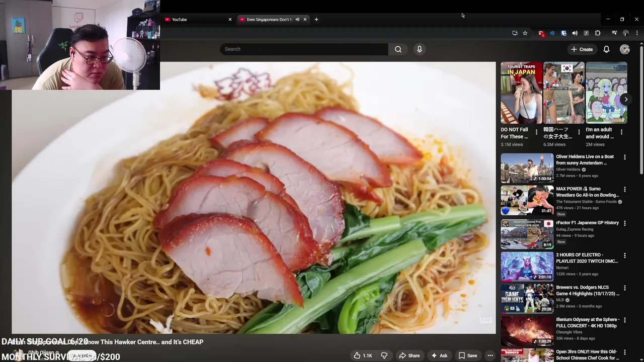The image size is (644, 362).
Task: Click the Illenium concert 1:30:29 thumbnail
Action: pyautogui.click(x=527, y=331)
